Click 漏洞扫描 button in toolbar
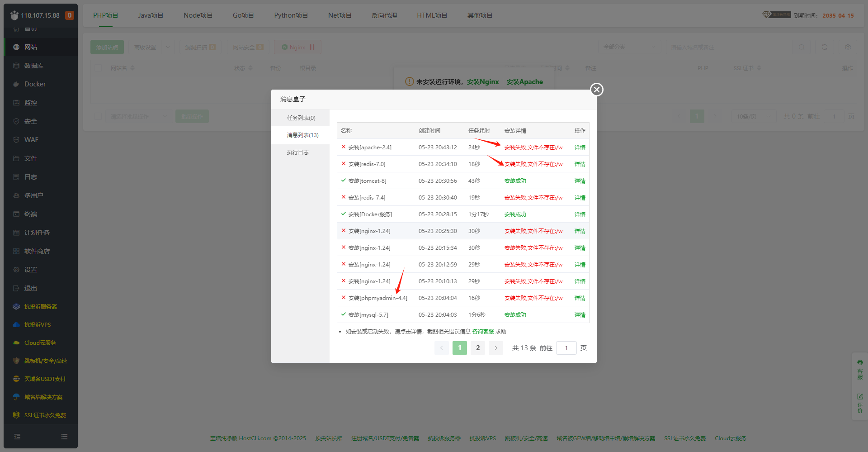 point(200,47)
